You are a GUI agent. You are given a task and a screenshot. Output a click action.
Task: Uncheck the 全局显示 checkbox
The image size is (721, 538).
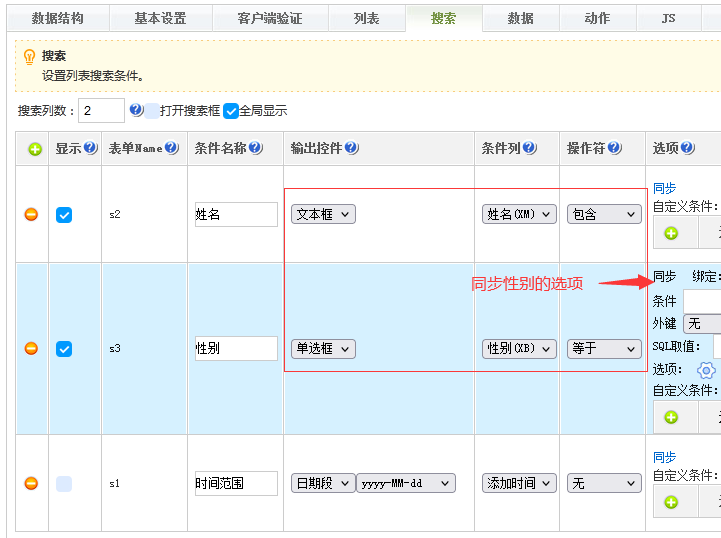tap(231, 111)
